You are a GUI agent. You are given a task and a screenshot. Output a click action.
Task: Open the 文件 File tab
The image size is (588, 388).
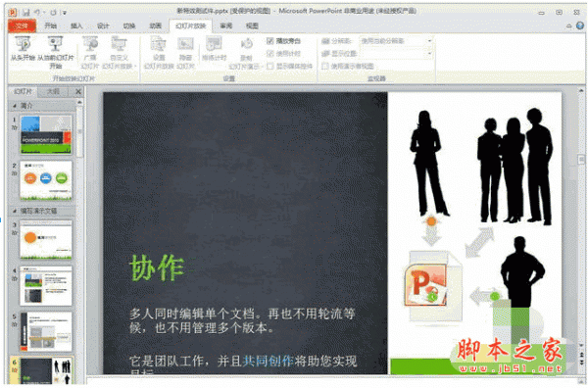[x=22, y=25]
